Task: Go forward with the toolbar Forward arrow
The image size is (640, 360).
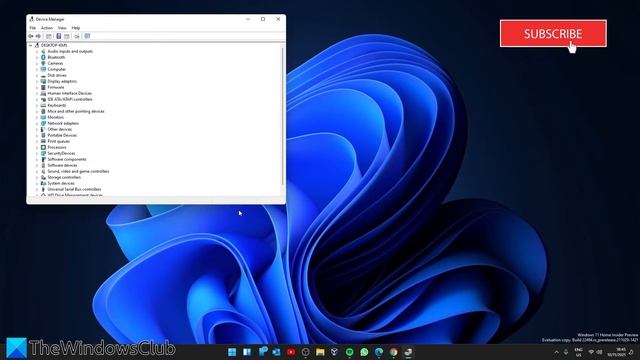Action: tap(38, 36)
